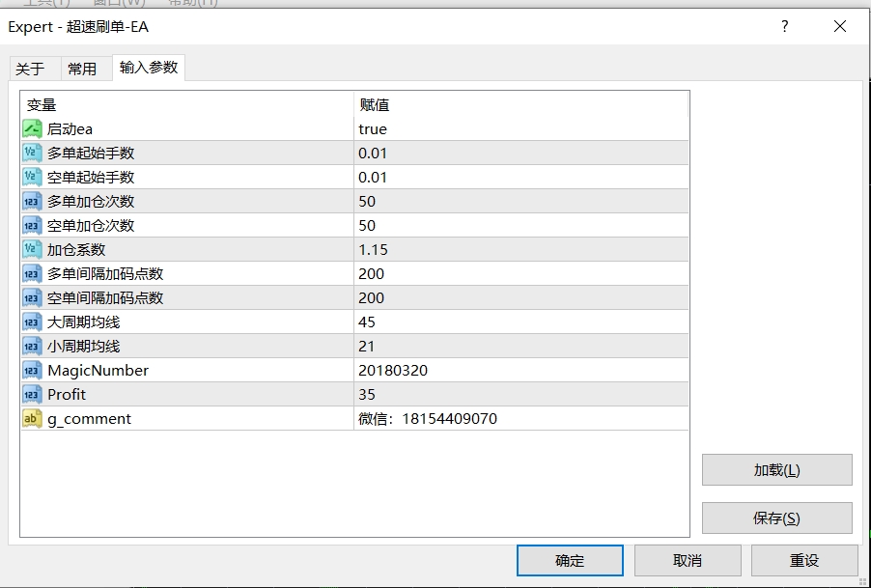
Task: Select the string icon for g_comment
Action: 32,419
